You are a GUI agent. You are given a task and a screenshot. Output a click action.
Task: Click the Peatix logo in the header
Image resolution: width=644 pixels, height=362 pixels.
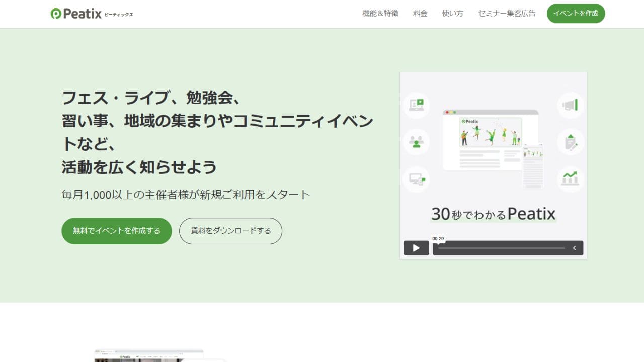tap(91, 14)
